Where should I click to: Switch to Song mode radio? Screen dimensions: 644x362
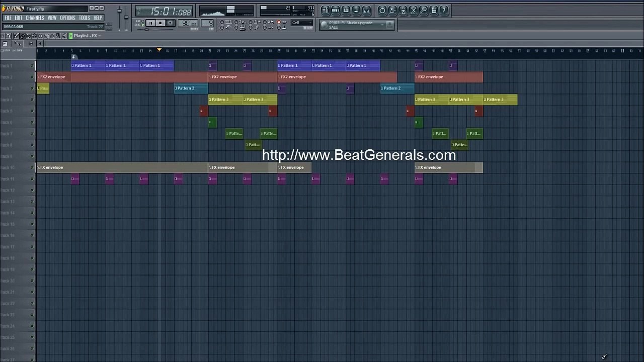point(143,25)
